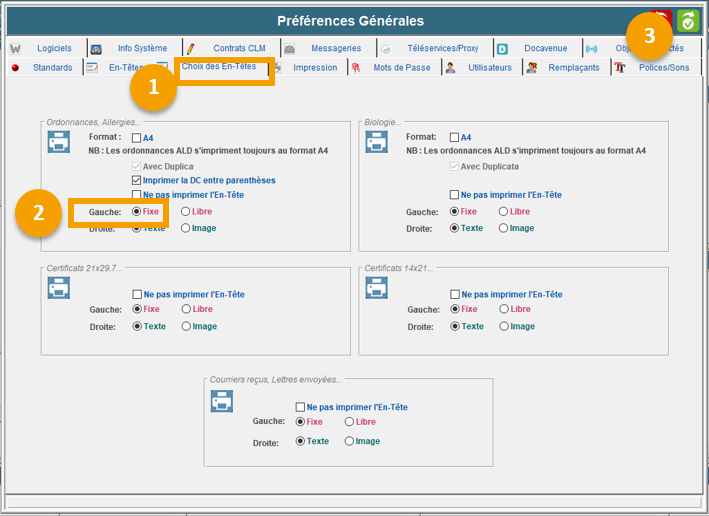The height and width of the screenshot is (516, 709).
Task: Select Image for Droite in Certificats 14x21
Action: pos(504,326)
